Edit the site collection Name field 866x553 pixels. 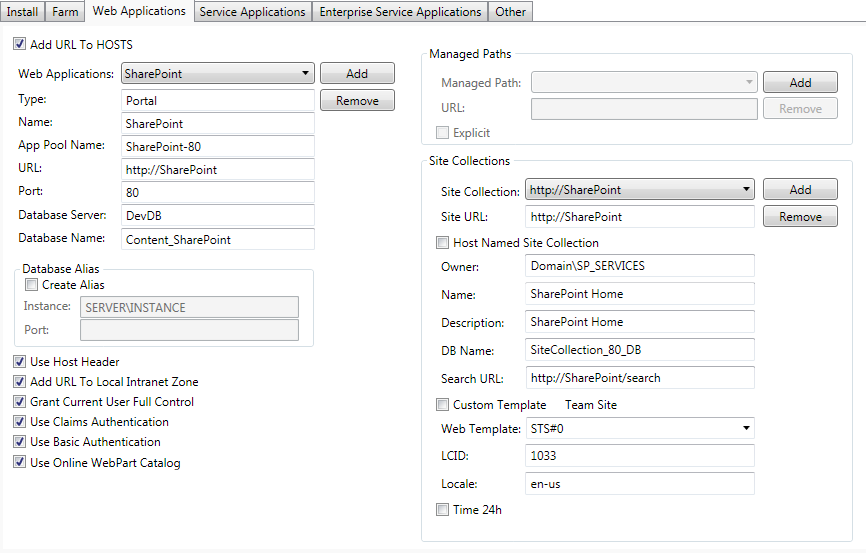[x=640, y=293]
